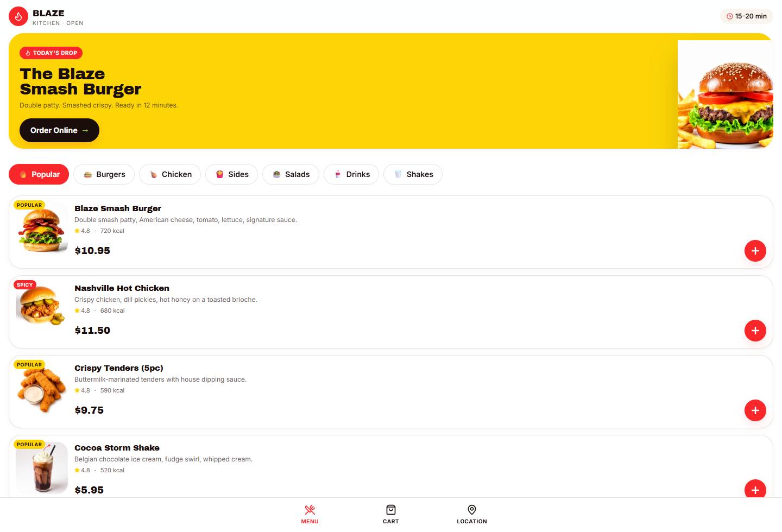
Task: Click the Order Online button
Action: [x=59, y=130]
